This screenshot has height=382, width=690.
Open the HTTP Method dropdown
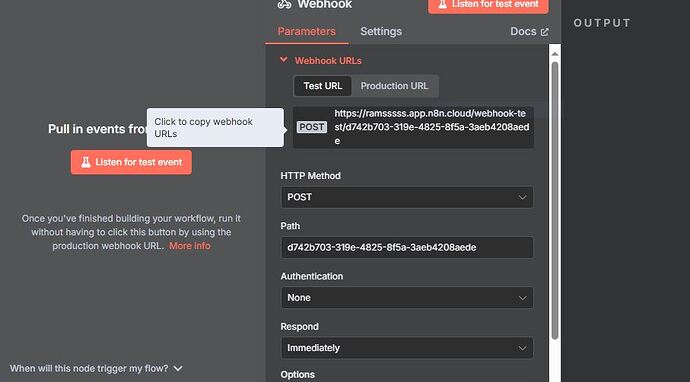[407, 197]
